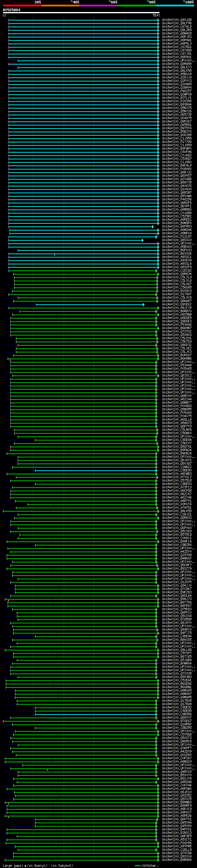Select the UniRef100_C1BLL8 label
Image resolution: width=197 pixels, height=868 pixels.
tap(177, 850)
